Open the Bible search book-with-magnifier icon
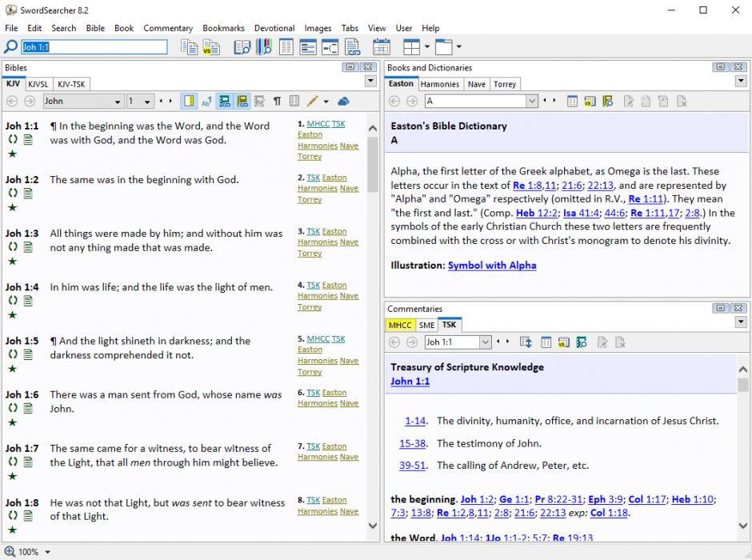The image size is (752, 560). (x=242, y=47)
